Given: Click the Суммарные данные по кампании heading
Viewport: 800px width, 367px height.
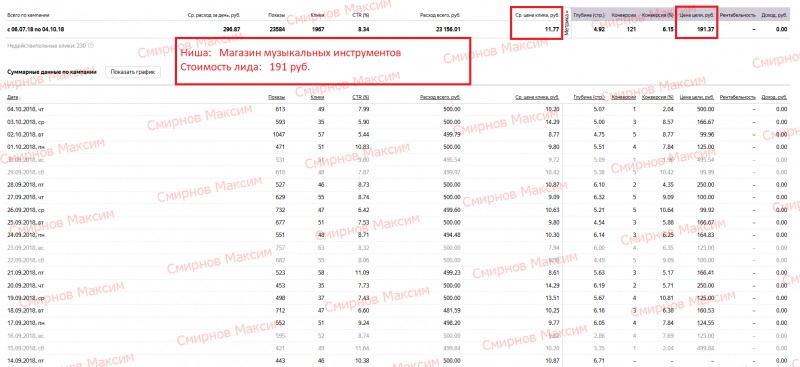Looking at the screenshot, I should click(x=52, y=72).
